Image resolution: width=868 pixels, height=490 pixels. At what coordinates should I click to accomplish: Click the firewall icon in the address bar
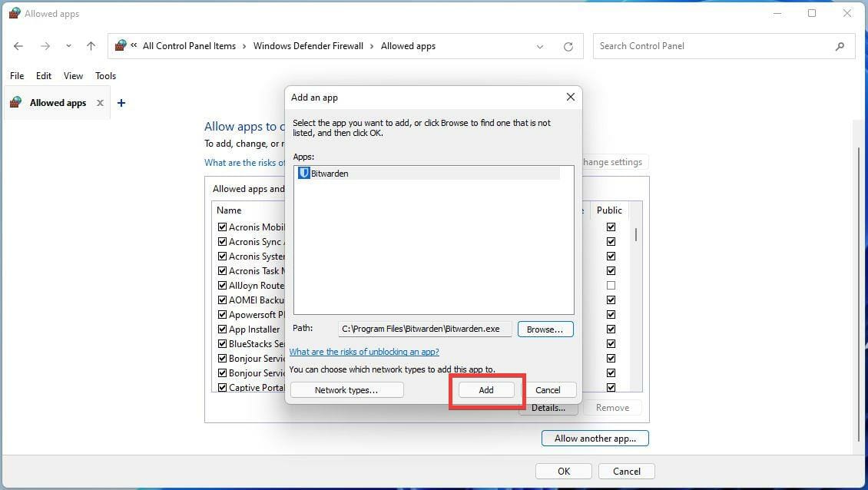click(x=120, y=45)
